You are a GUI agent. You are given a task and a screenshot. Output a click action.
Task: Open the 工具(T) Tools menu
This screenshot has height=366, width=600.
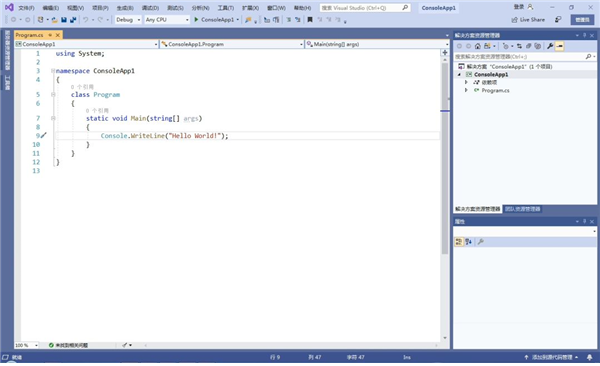(x=225, y=8)
